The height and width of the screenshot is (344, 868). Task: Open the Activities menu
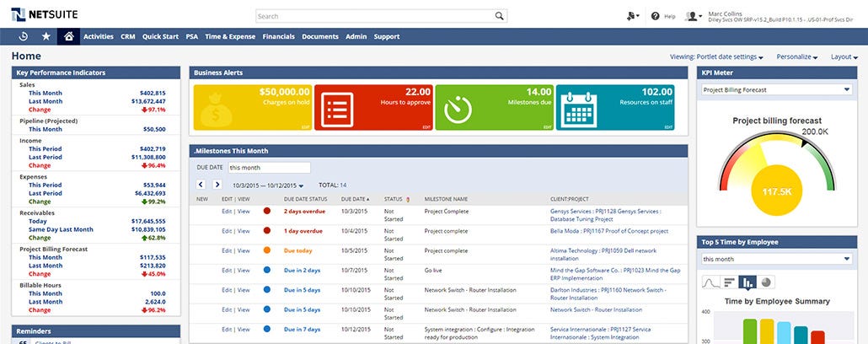(99, 36)
